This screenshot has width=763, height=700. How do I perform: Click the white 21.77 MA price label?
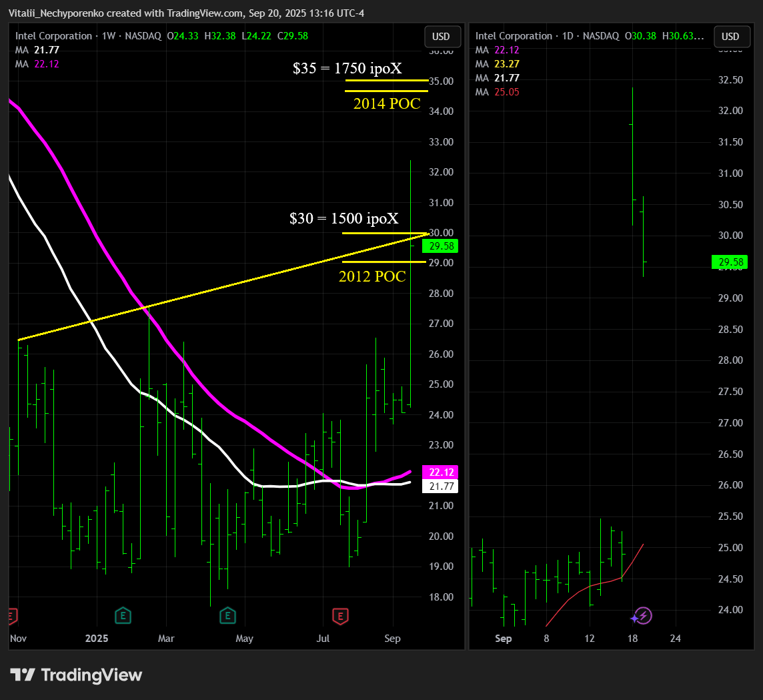(440, 486)
